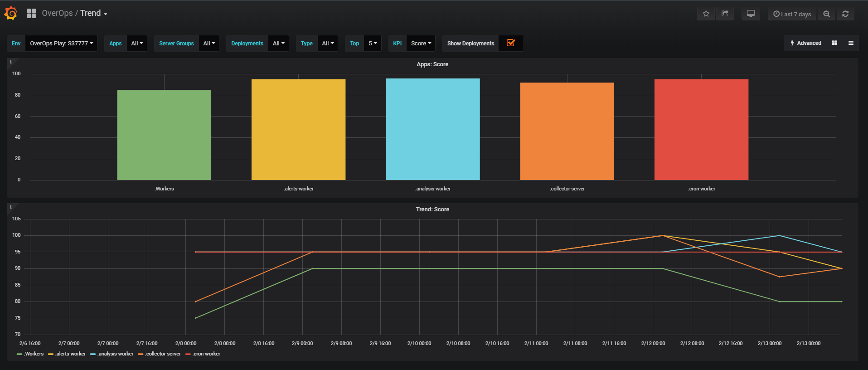Open the Top 5 dropdown
The image size is (868, 370).
click(x=373, y=44)
